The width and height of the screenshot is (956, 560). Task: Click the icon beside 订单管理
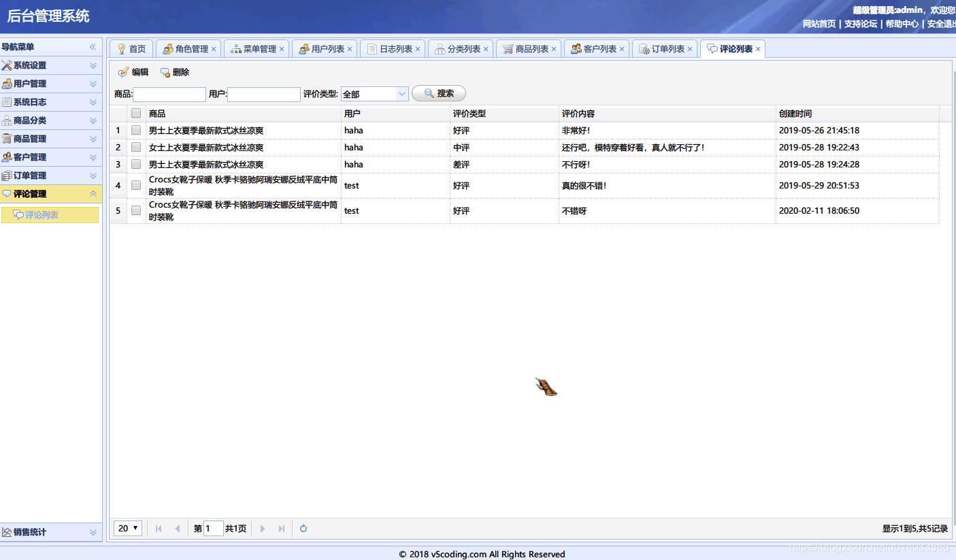7,176
